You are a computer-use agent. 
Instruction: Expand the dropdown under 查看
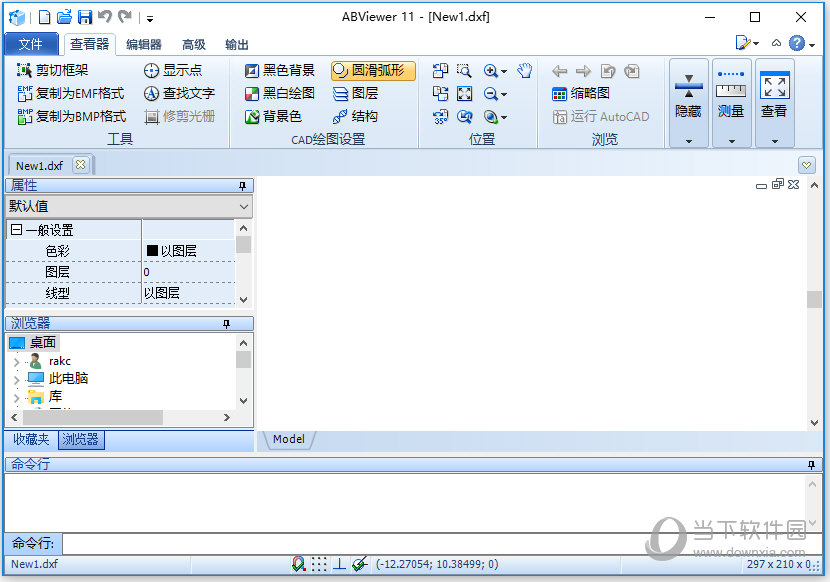[x=774, y=141]
